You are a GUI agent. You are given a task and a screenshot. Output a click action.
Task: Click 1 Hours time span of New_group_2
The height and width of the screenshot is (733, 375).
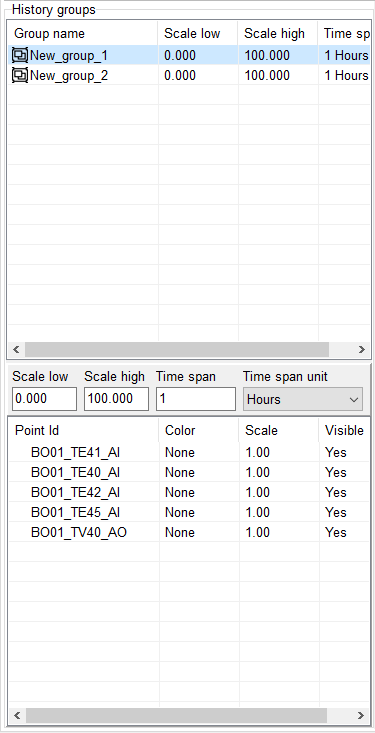coord(346,75)
